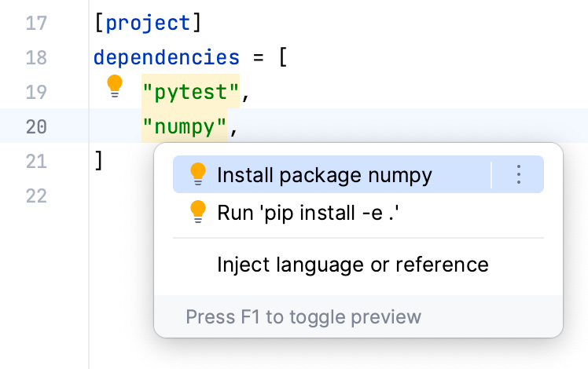
Task: Place cursor on the "numpy" string
Action: (185, 126)
